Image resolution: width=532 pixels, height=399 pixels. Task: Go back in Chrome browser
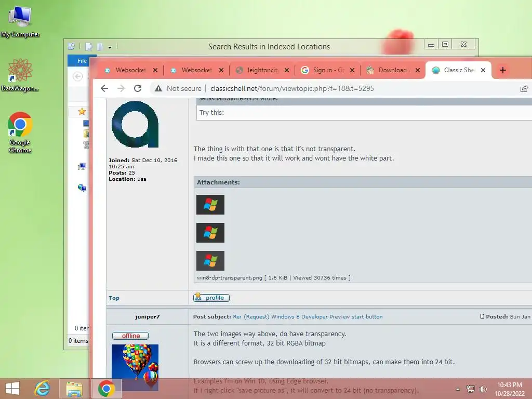pyautogui.click(x=104, y=88)
